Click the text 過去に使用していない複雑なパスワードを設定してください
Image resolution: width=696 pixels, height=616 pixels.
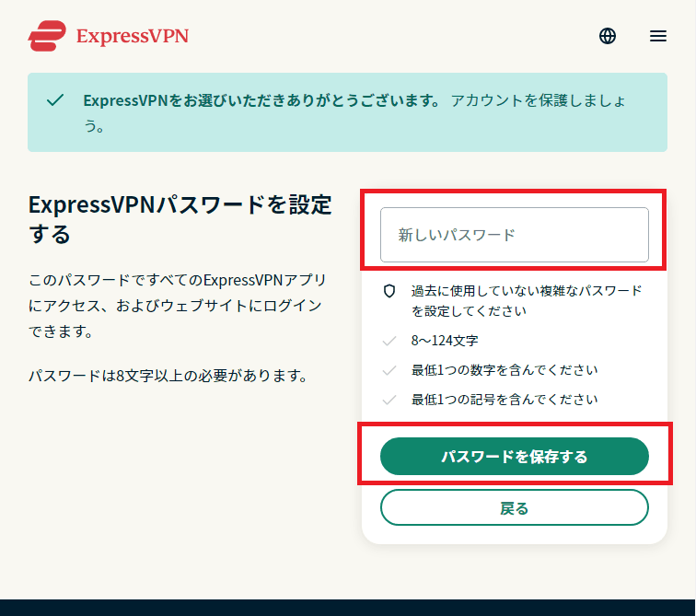tap(527, 301)
